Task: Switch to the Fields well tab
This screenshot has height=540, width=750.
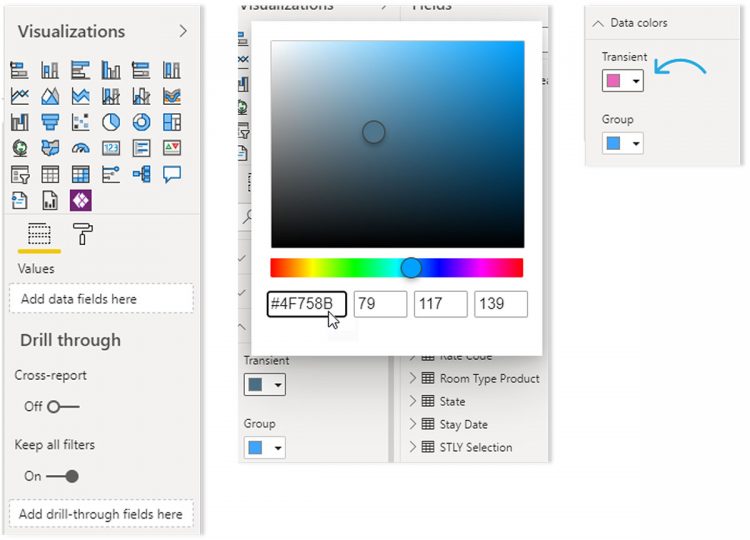Action: coord(39,234)
